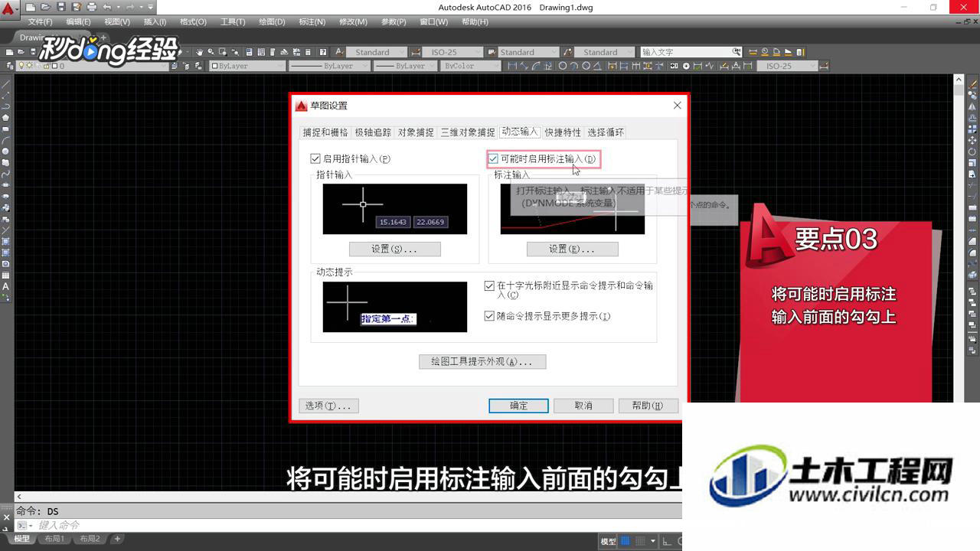980x551 pixels.
Task: Expand the quick access toolbar customize arrow
Action: tap(150, 8)
